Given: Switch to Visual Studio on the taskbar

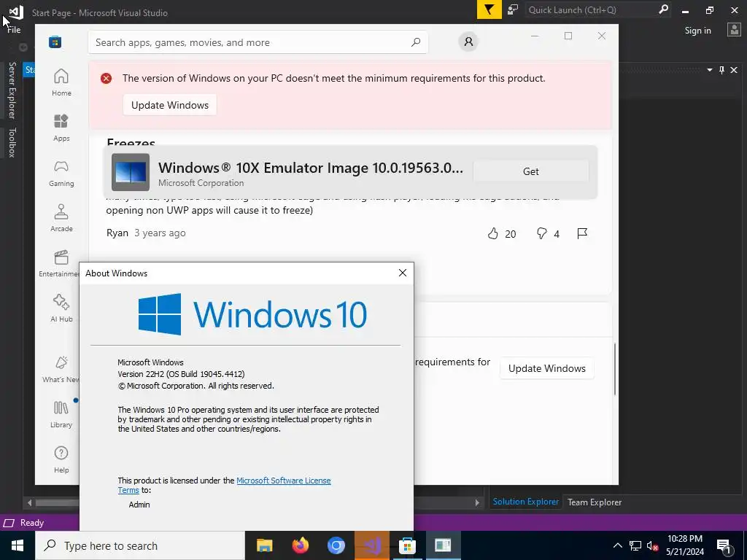Looking at the screenshot, I should click(372, 545).
